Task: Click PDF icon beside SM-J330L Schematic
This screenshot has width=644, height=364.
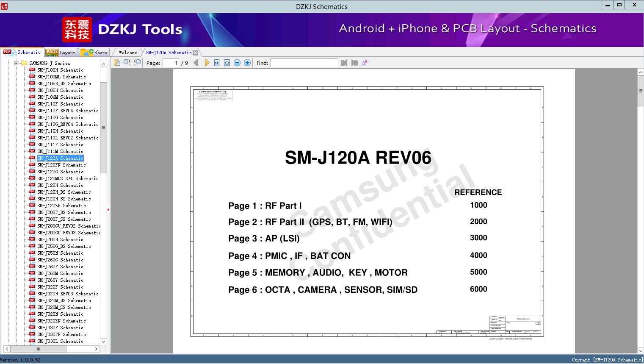Action: pos(32,341)
